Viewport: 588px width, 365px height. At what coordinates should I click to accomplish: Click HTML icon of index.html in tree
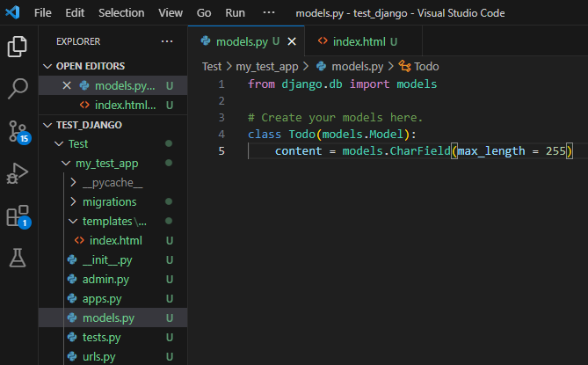click(x=79, y=240)
